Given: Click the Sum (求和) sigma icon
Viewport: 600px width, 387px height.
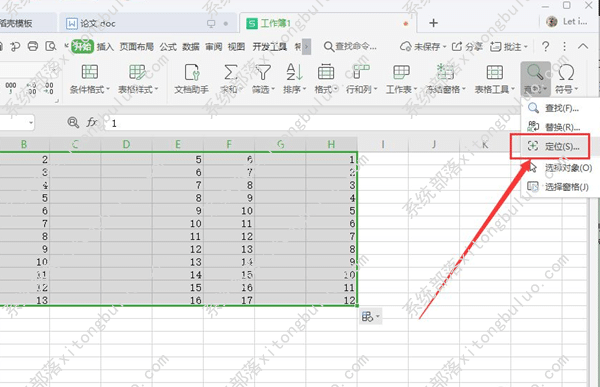Looking at the screenshot, I should click(231, 72).
